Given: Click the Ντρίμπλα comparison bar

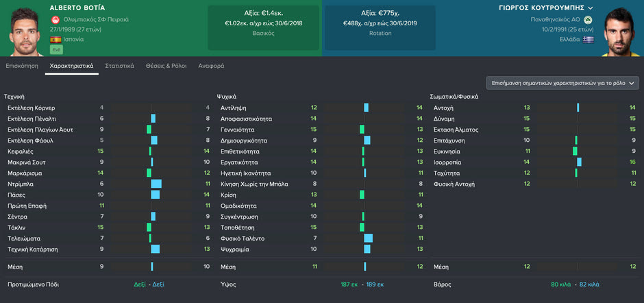Looking at the screenshot, I should pos(156,184).
